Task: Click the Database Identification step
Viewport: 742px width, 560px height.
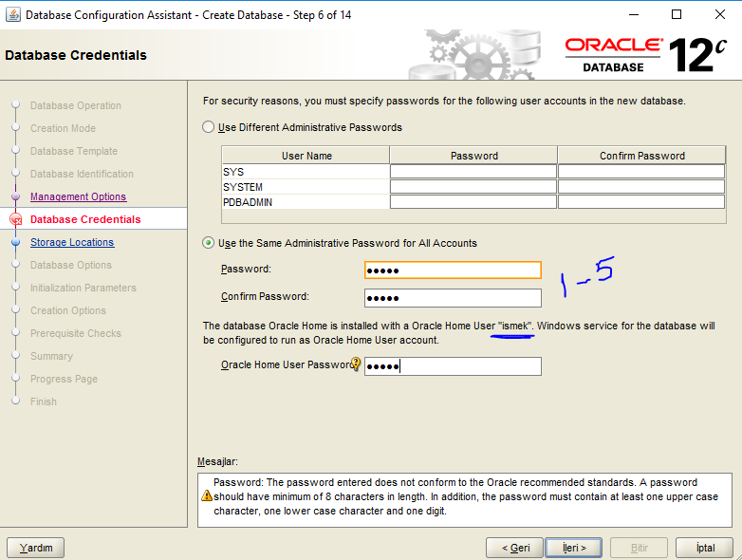Action: (82, 174)
